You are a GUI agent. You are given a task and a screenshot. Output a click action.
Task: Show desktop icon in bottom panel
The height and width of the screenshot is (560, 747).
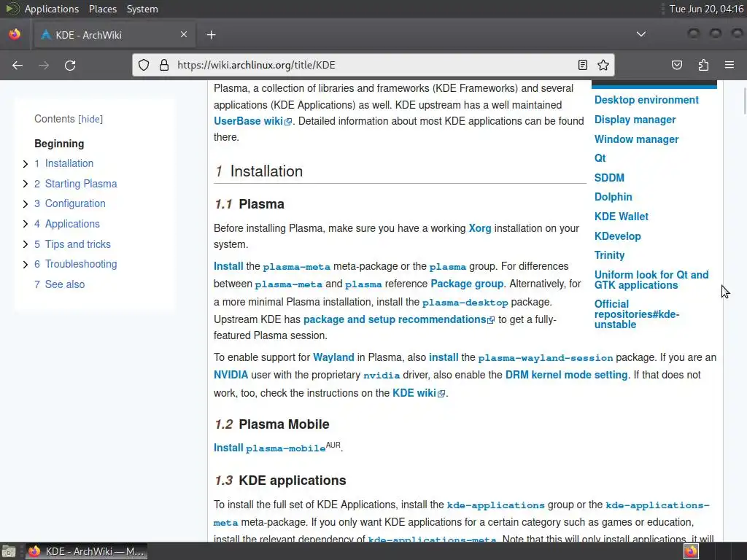9,551
